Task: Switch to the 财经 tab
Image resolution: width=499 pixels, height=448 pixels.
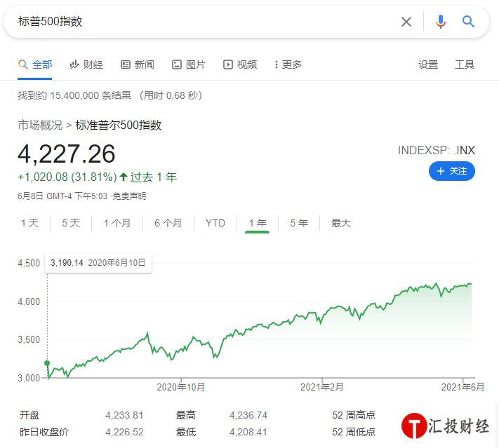Action: [x=86, y=65]
